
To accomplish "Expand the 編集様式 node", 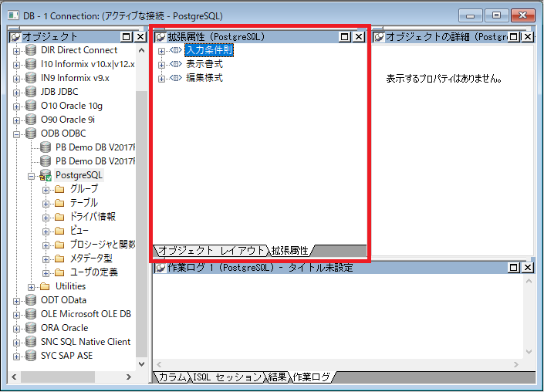I will click(x=162, y=78).
